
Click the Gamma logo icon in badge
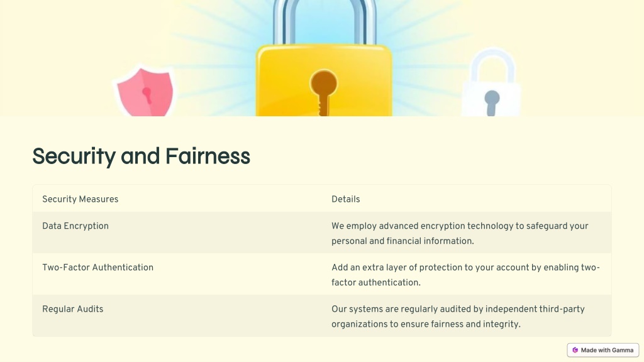click(x=575, y=350)
